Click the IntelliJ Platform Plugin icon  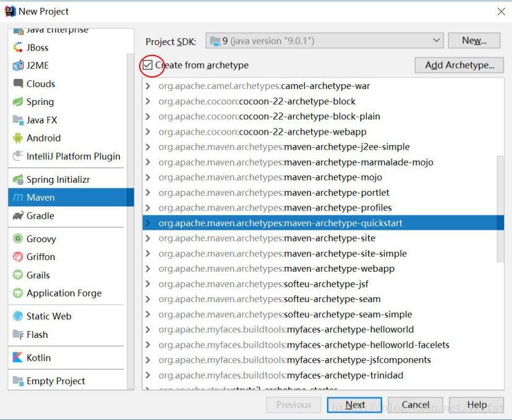[18, 156]
